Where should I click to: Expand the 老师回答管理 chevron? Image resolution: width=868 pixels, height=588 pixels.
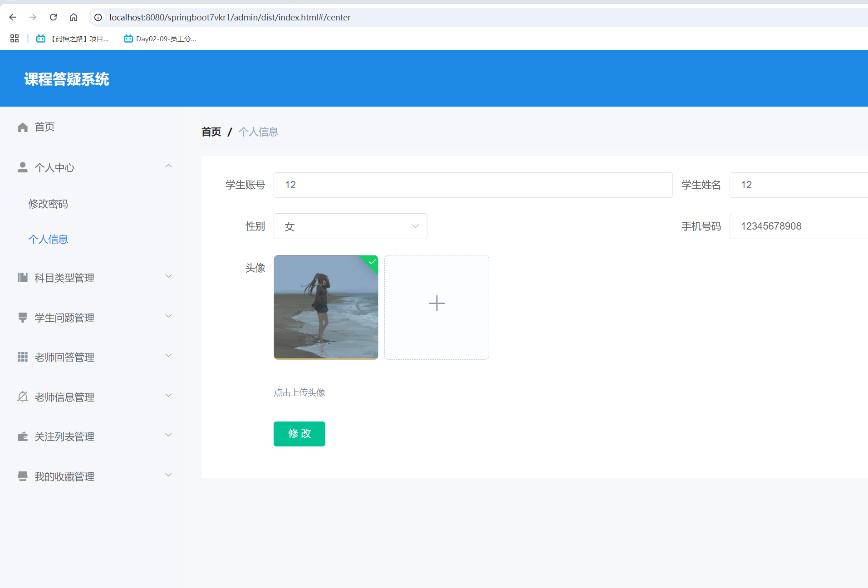168,355
